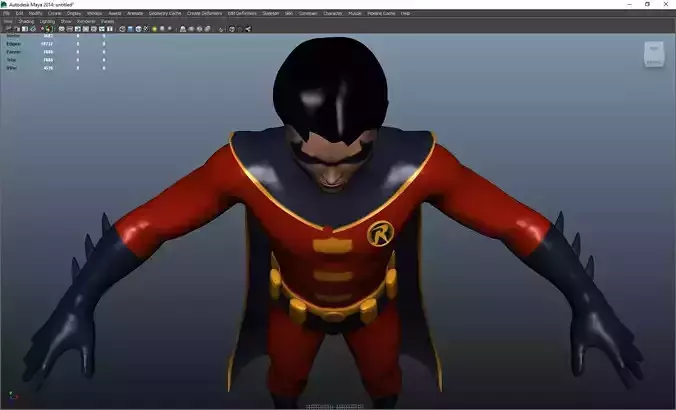
Task: Open the Help menu
Action: click(x=405, y=13)
